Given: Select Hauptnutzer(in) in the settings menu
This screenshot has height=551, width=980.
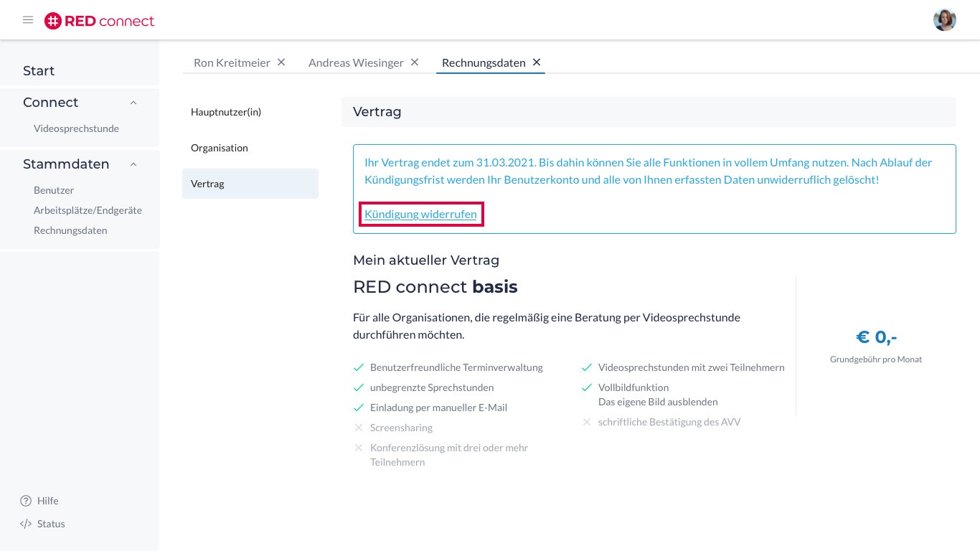Looking at the screenshot, I should point(226,112).
